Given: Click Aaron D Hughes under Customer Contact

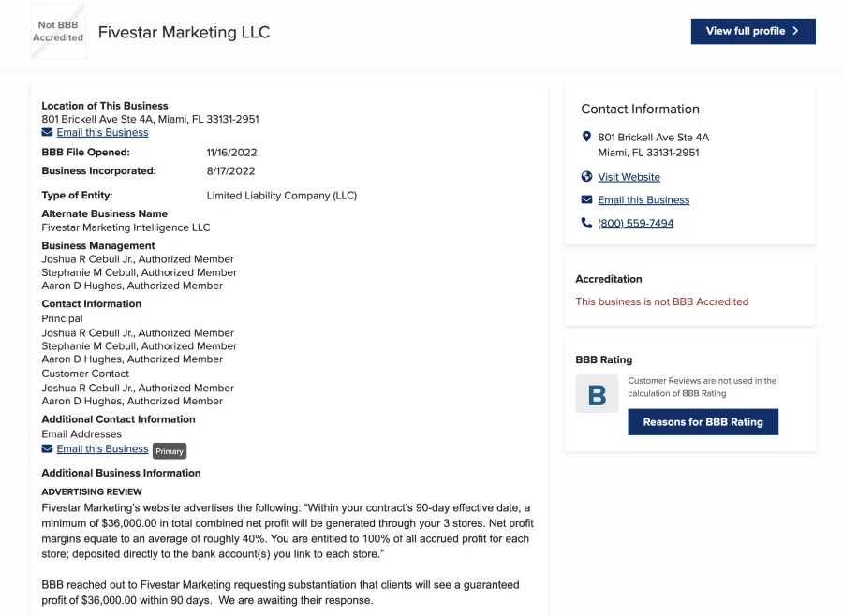Looking at the screenshot, I should [132, 401].
